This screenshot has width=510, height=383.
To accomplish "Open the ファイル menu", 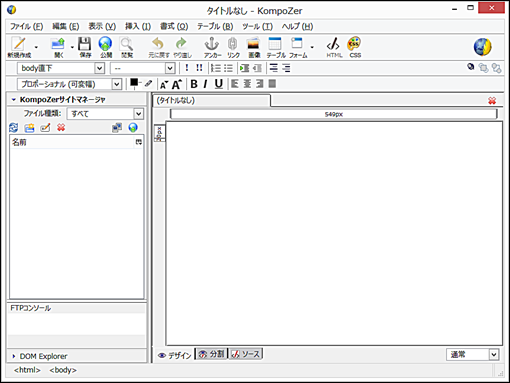I will [x=26, y=26].
